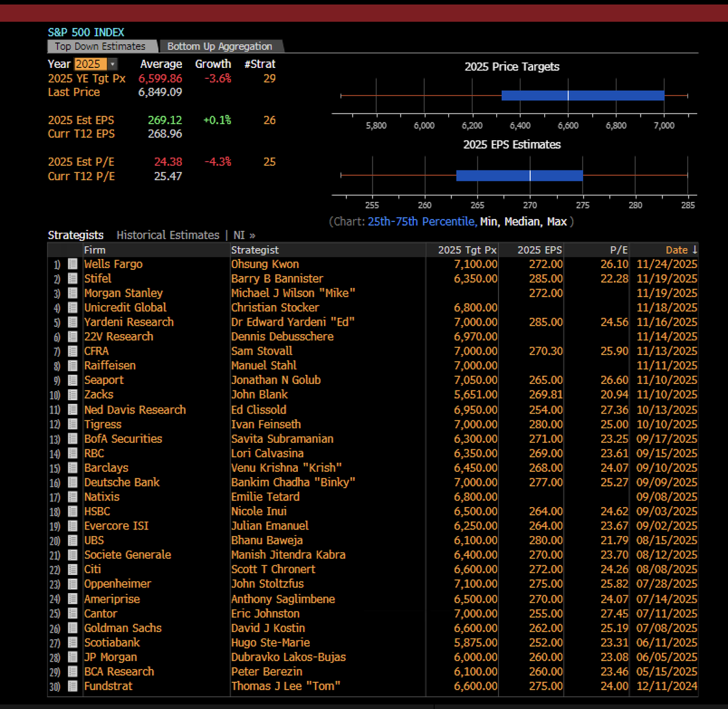728x709 pixels.
Task: Open the Barclays row document icon
Action: tap(73, 468)
